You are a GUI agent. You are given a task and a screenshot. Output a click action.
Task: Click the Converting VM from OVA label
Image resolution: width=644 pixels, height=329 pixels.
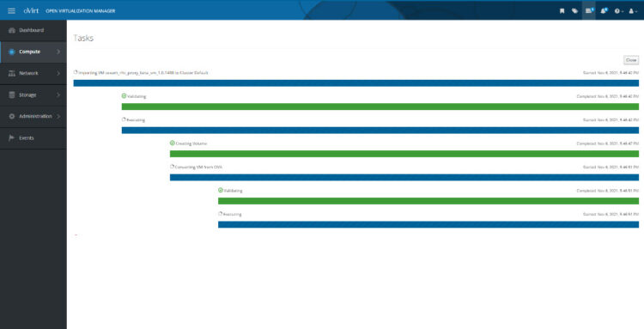[x=198, y=168]
